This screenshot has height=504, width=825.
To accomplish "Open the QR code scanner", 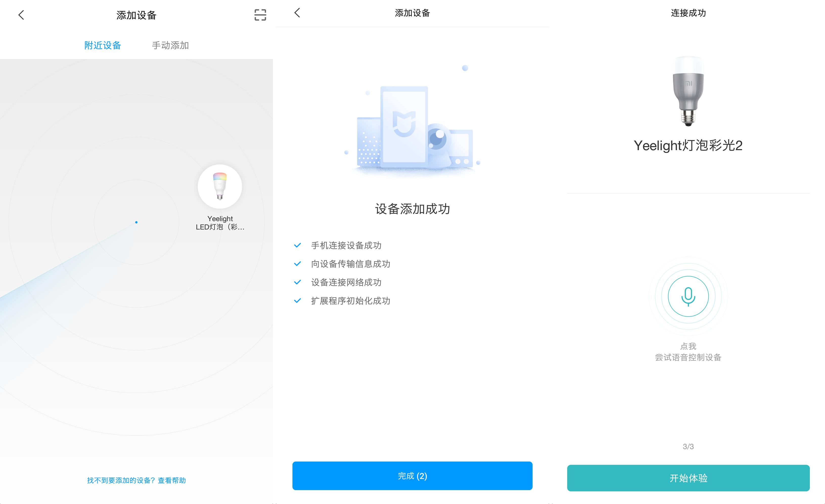I will click(260, 15).
